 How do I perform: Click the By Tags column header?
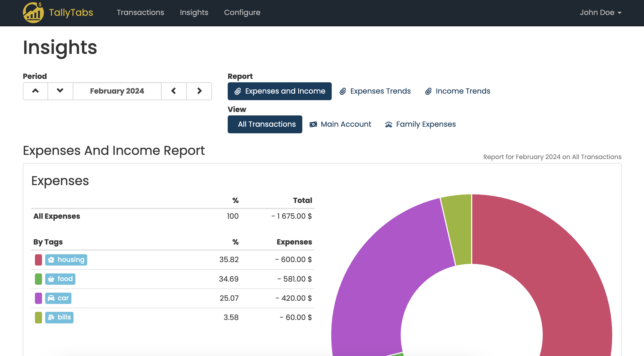point(48,242)
